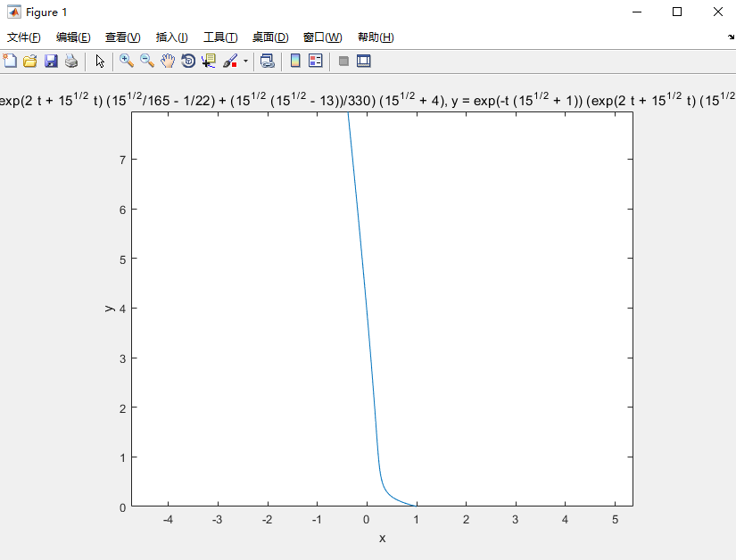The width and height of the screenshot is (736, 560).
Task: Click the Link Plot icon
Action: point(268,61)
